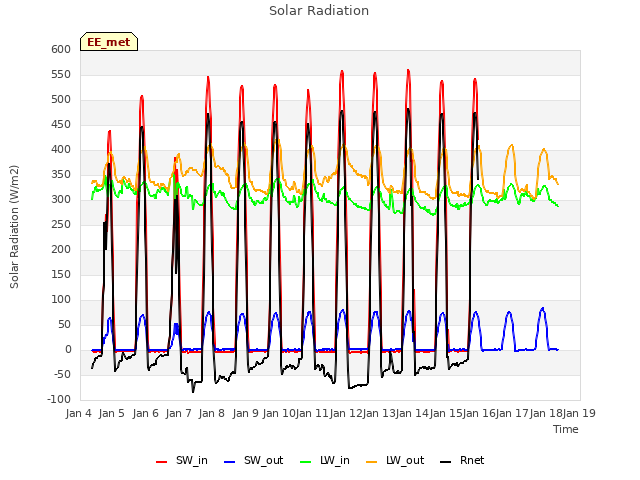Click the 350 y-axis tick label
Viewport: 640px width, 480px height.
point(61,174)
